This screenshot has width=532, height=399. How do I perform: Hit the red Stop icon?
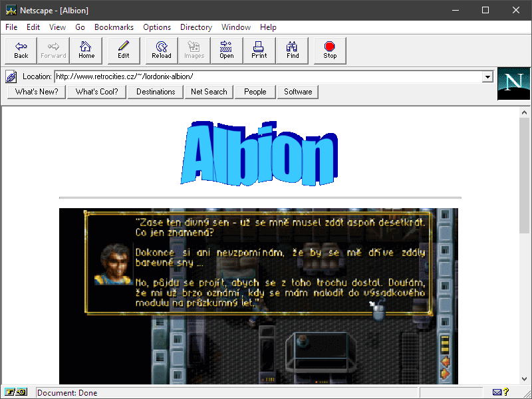(330, 50)
